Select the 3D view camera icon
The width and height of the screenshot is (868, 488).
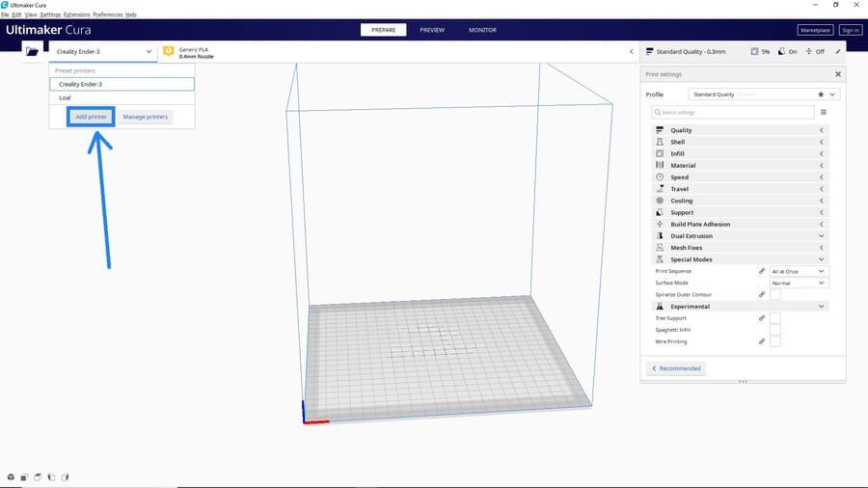(11, 476)
